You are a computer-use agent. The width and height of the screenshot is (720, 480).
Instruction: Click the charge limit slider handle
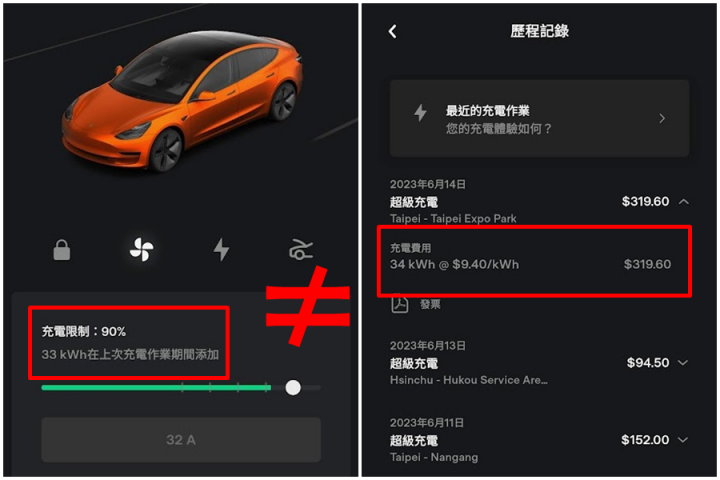pyautogui.click(x=293, y=388)
